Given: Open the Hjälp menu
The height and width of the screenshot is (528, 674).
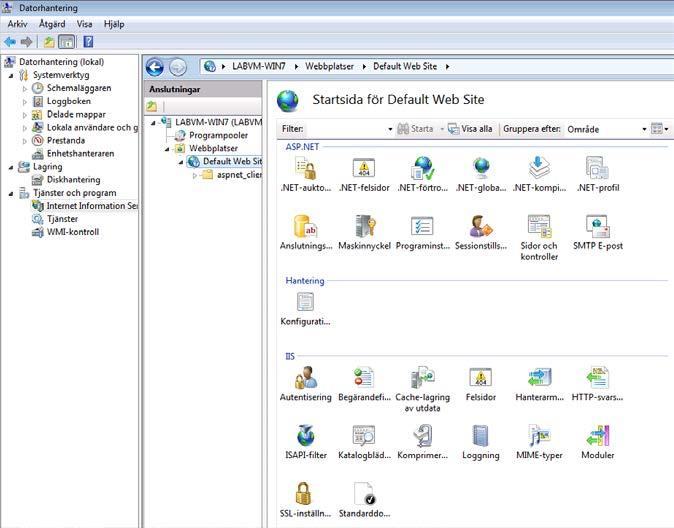Looking at the screenshot, I should click(x=114, y=24).
